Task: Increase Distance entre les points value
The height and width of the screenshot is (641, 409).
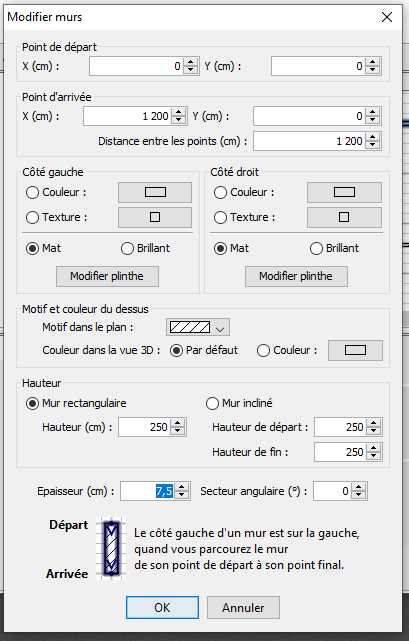Action: tap(372, 137)
